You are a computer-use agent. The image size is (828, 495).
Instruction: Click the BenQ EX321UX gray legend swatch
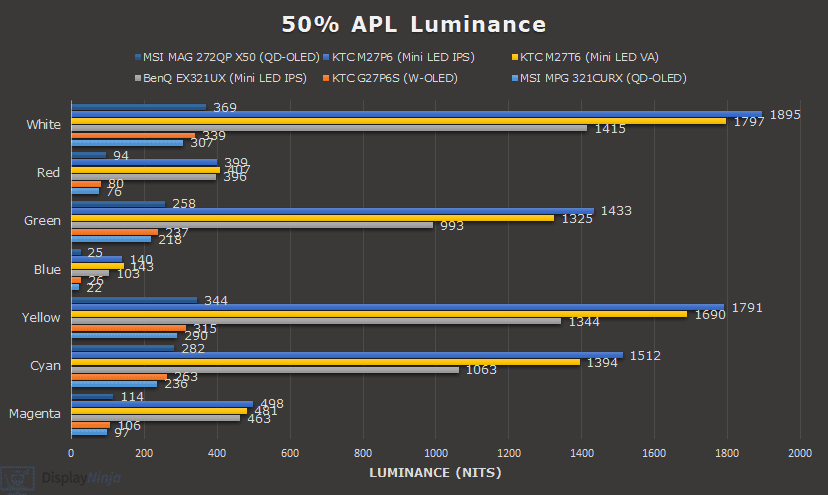(138, 78)
